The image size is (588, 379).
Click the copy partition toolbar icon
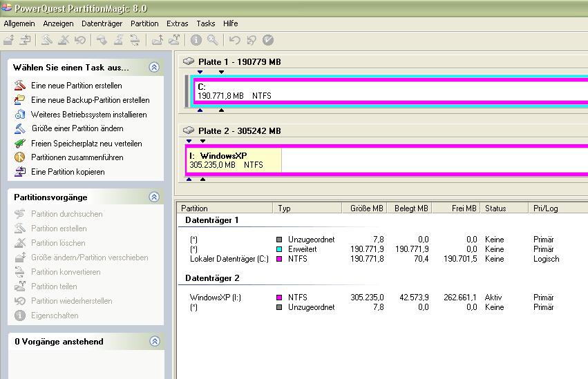[x=25, y=40]
